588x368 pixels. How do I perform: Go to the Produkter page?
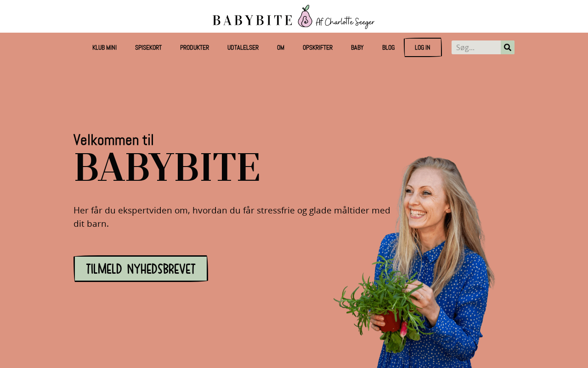pyautogui.click(x=194, y=47)
